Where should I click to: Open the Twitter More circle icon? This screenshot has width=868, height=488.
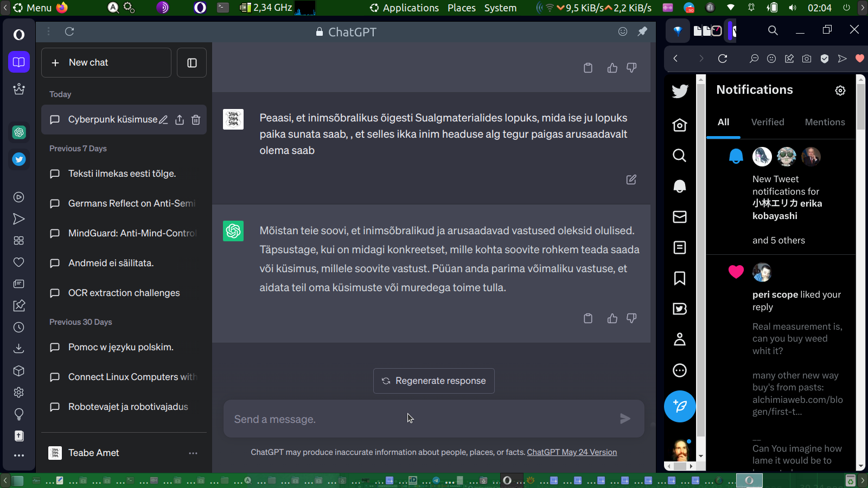(x=680, y=370)
